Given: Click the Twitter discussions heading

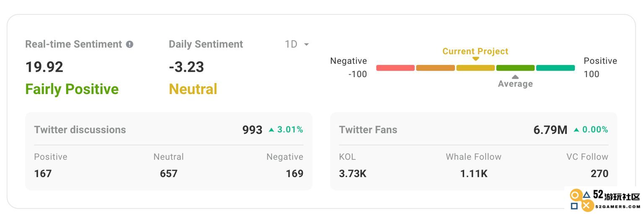Looking at the screenshot, I should [x=80, y=130].
